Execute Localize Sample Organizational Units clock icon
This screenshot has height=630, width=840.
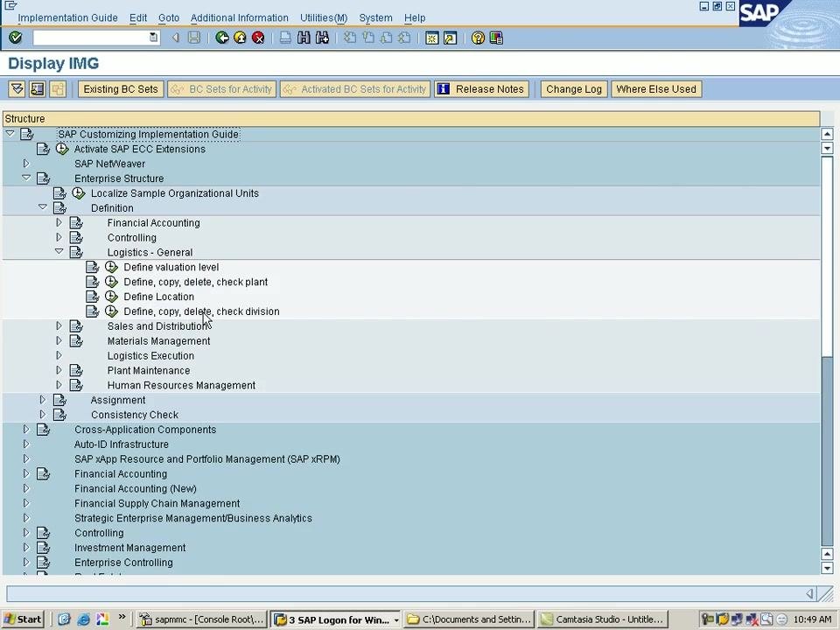coord(78,192)
